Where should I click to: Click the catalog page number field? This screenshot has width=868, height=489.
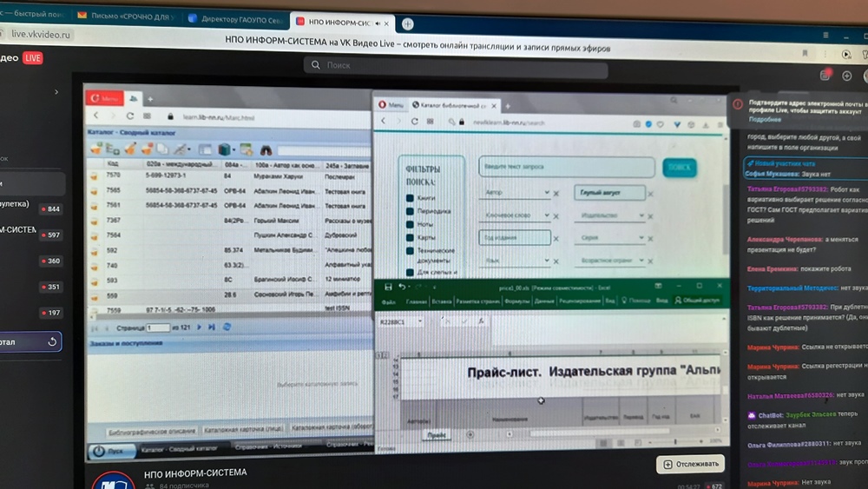(158, 327)
